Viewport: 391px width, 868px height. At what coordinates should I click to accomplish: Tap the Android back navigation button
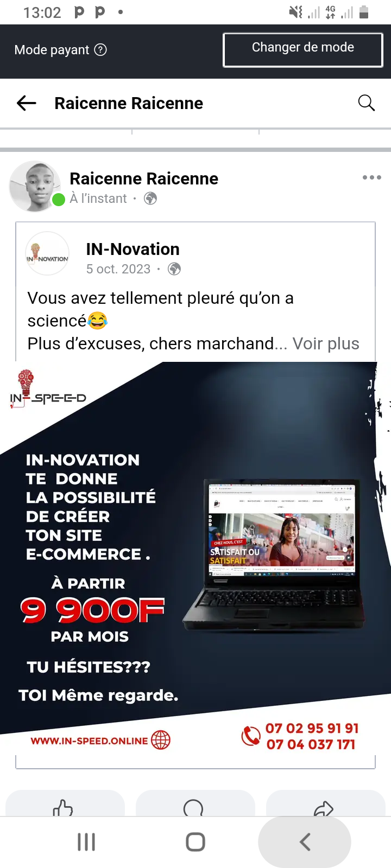305,842
